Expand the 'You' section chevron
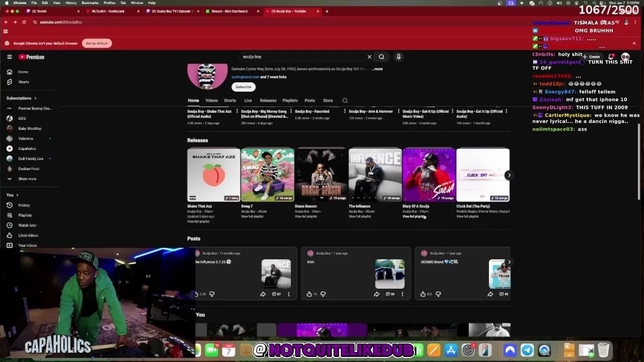Screen dimensions: 644x362 coord(17,195)
